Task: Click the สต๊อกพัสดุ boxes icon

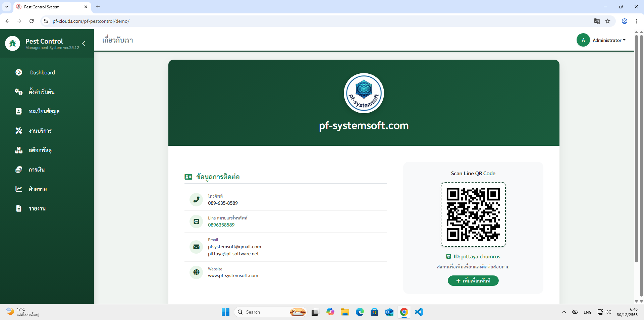Action: click(19, 150)
